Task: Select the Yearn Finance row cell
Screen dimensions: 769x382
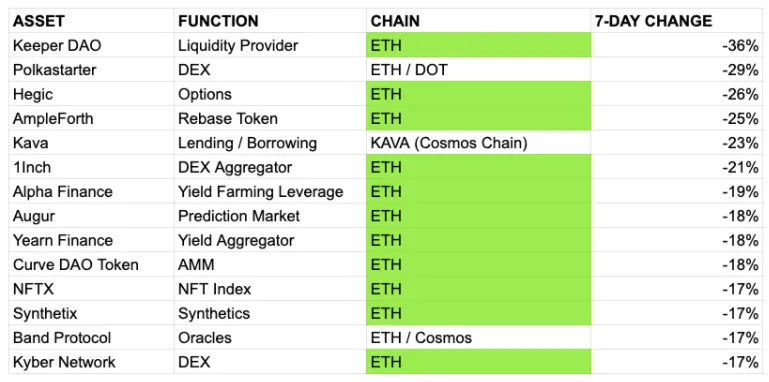Action: click(x=91, y=240)
